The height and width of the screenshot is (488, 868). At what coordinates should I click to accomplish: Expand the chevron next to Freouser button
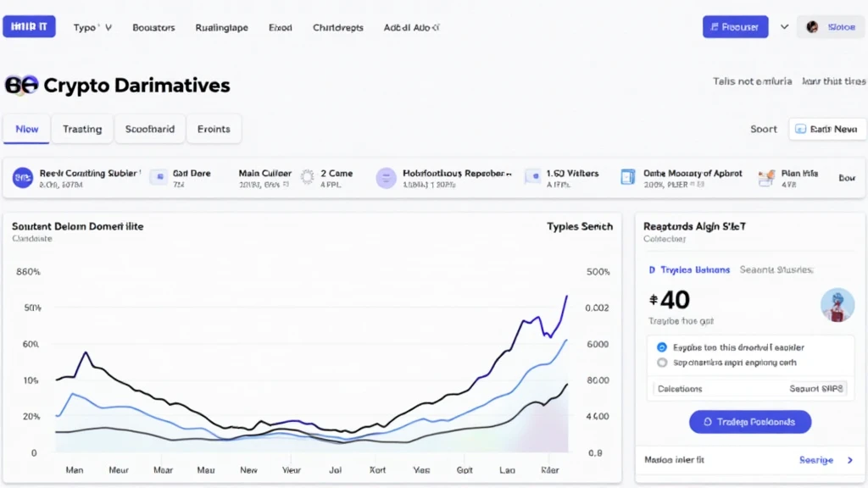point(784,26)
